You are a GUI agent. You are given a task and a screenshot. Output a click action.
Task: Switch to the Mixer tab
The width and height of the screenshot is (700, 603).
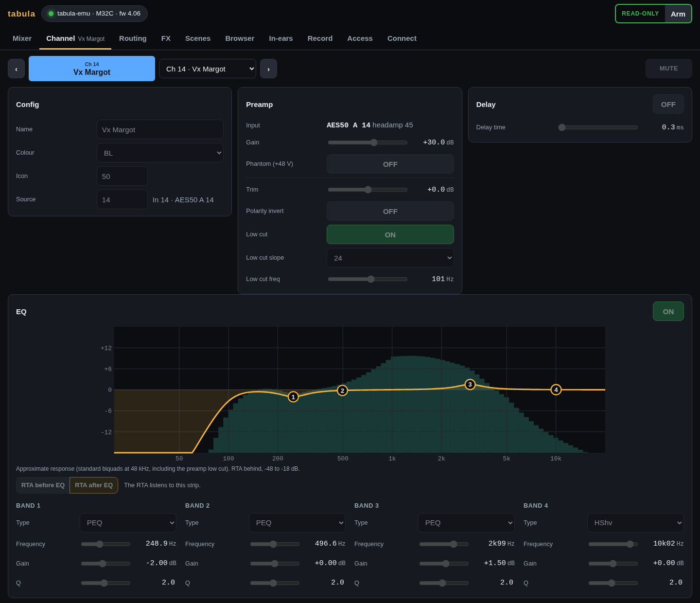22,38
